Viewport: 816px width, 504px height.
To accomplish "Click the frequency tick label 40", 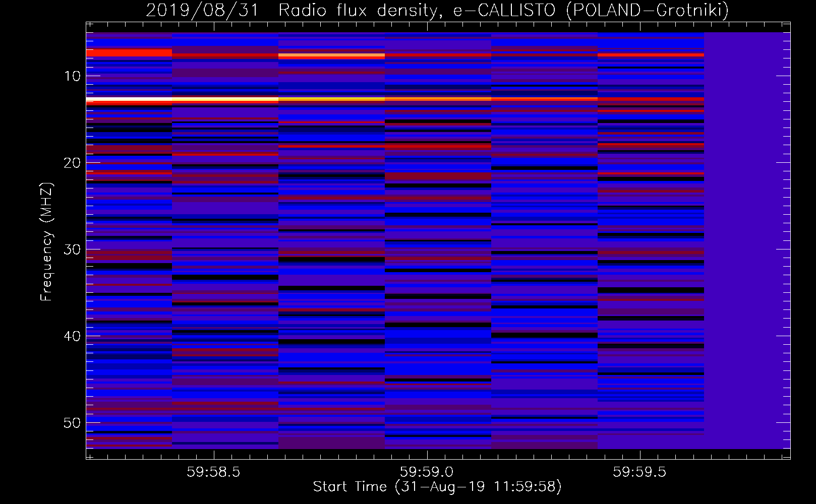I will coord(73,336).
